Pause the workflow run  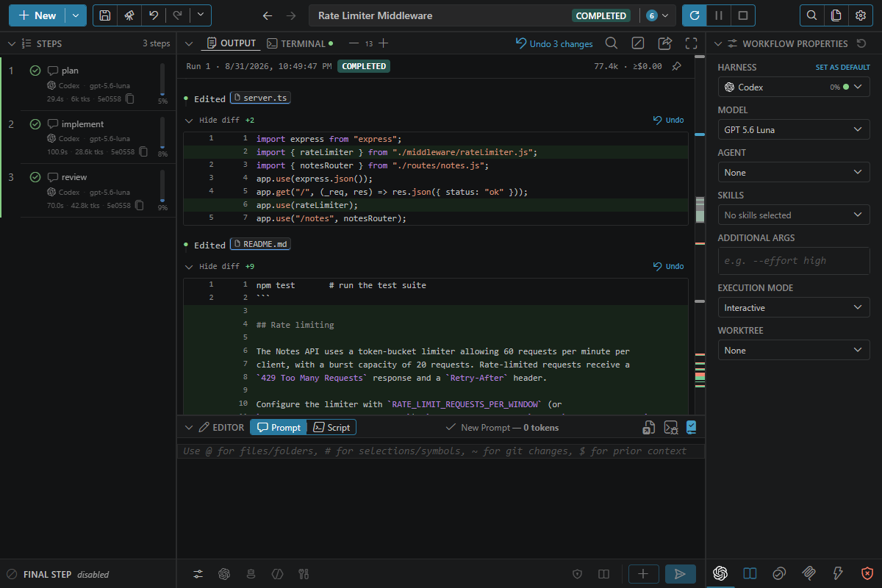(x=719, y=15)
